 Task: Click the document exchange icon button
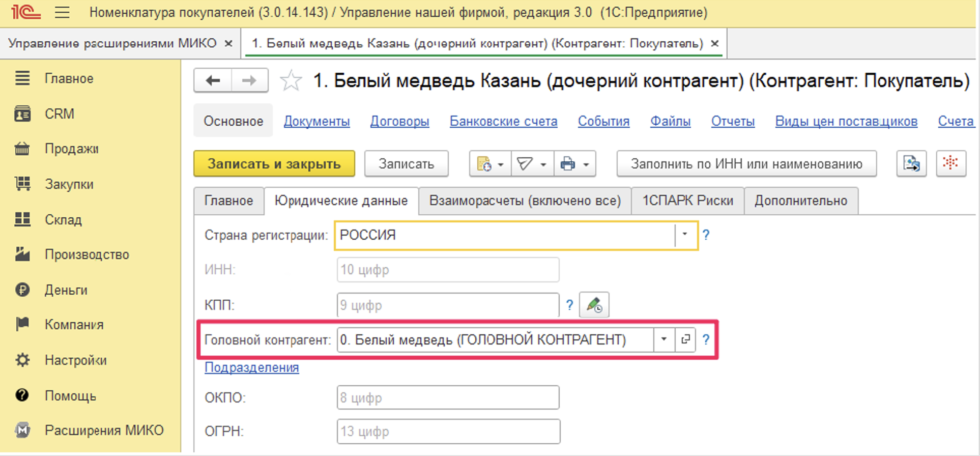click(911, 163)
